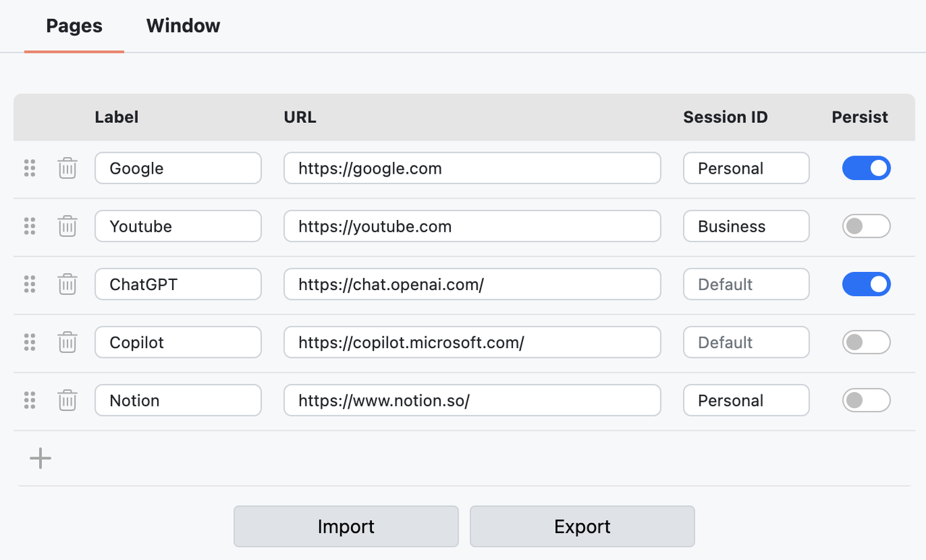Turn off Persist for ChatGPT
The image size is (926, 560).
[866, 284]
